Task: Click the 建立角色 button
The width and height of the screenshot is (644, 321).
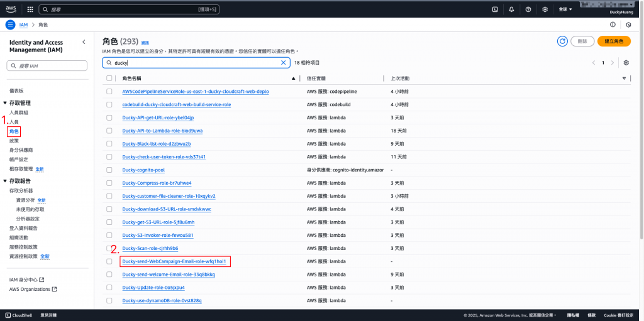Action: pyautogui.click(x=613, y=41)
